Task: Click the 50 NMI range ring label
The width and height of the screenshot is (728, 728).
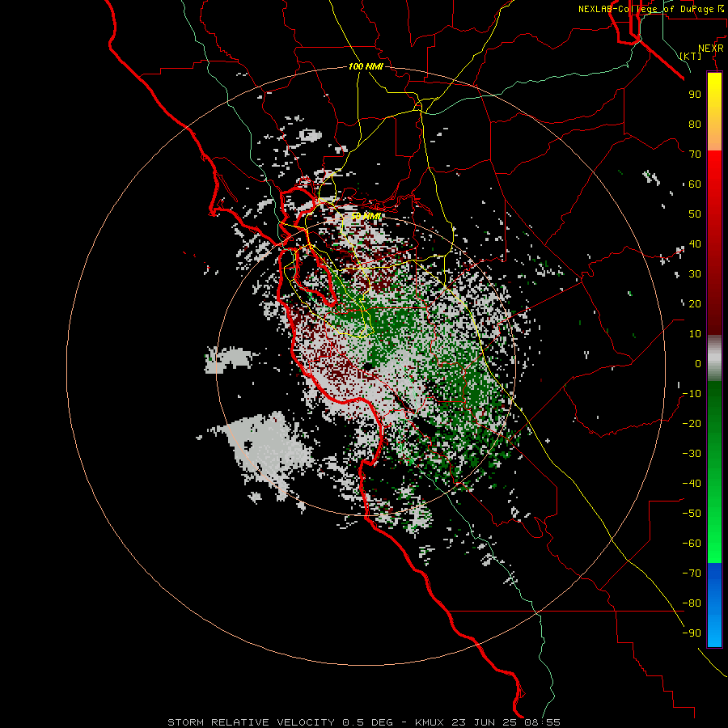Action: [366, 216]
